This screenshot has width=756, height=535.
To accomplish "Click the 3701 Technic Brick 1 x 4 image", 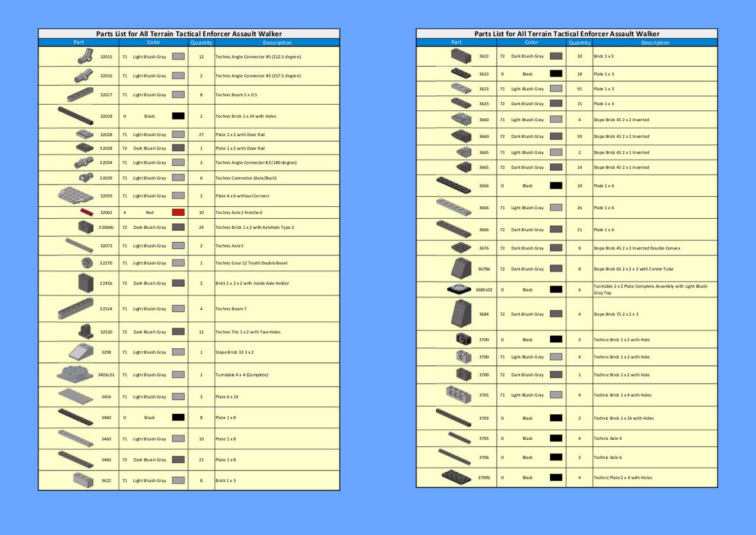I will (x=460, y=394).
